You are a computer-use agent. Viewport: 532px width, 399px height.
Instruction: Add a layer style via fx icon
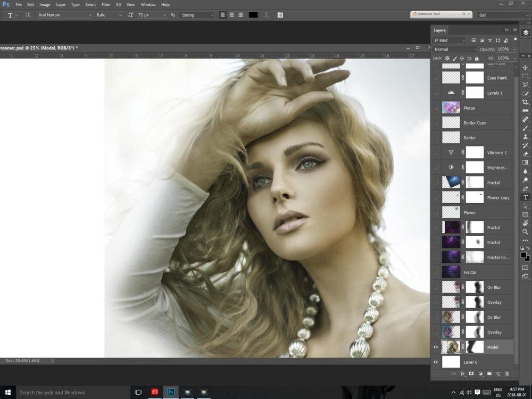coord(462,374)
